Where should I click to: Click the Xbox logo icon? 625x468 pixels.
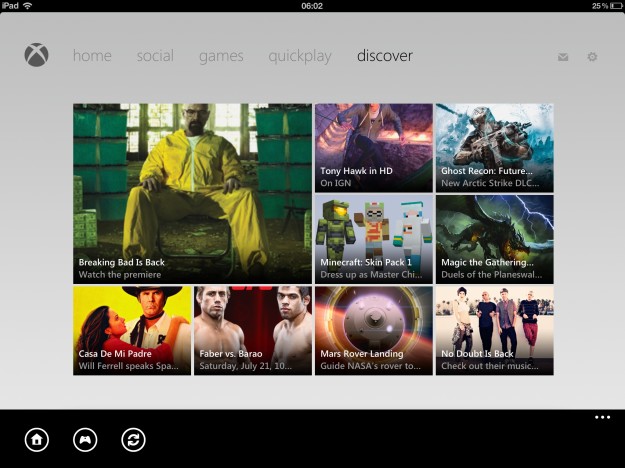[x=36, y=55]
